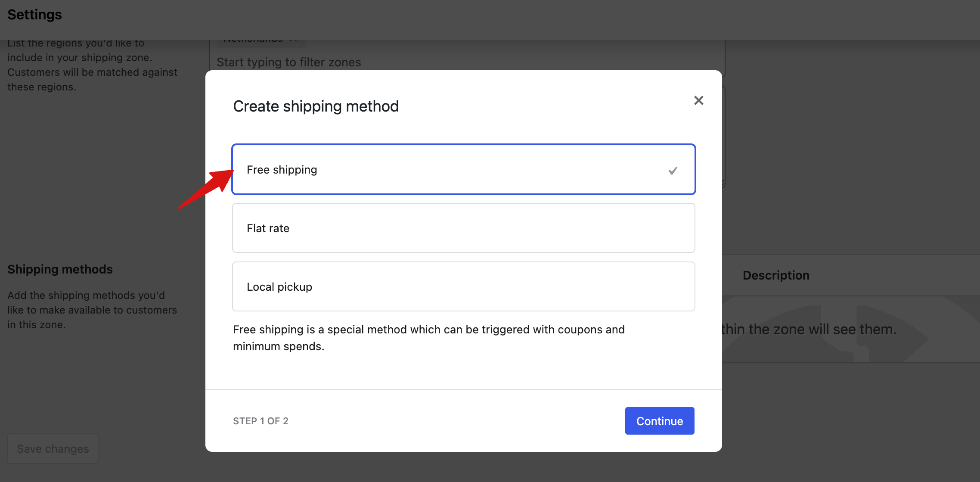The height and width of the screenshot is (482, 980).
Task: Click the Shipping methods section title
Action: (x=59, y=269)
